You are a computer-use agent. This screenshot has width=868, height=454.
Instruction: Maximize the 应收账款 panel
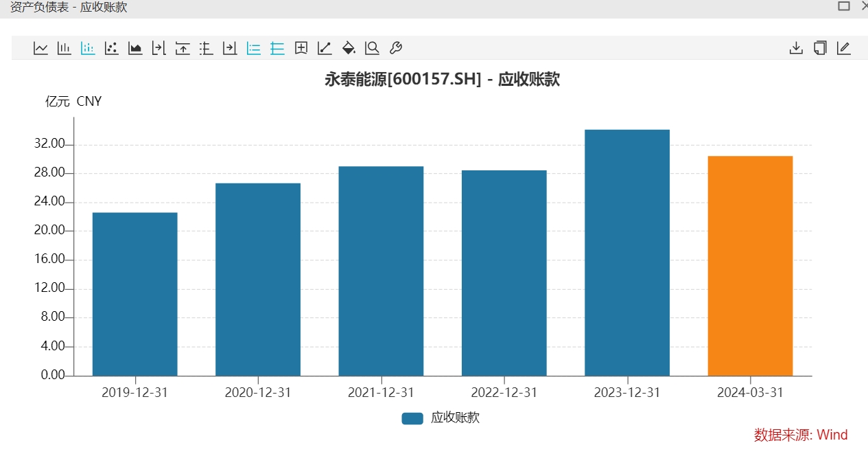pyautogui.click(x=844, y=6)
